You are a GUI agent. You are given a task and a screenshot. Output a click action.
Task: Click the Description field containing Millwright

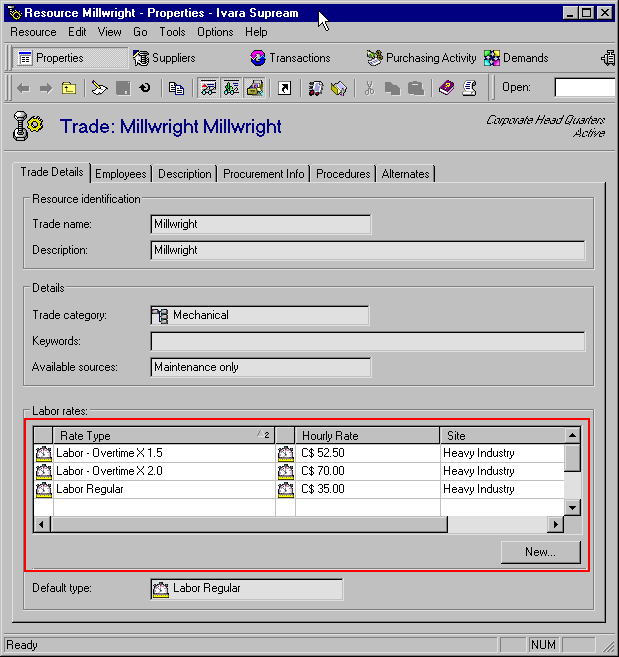[368, 250]
